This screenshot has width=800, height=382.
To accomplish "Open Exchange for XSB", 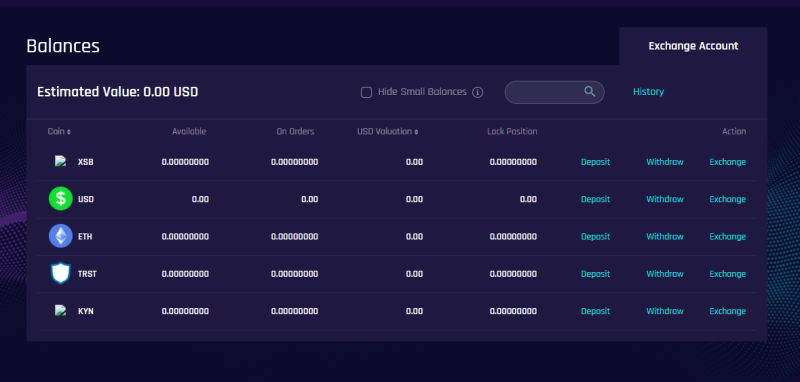I will pyautogui.click(x=728, y=162).
